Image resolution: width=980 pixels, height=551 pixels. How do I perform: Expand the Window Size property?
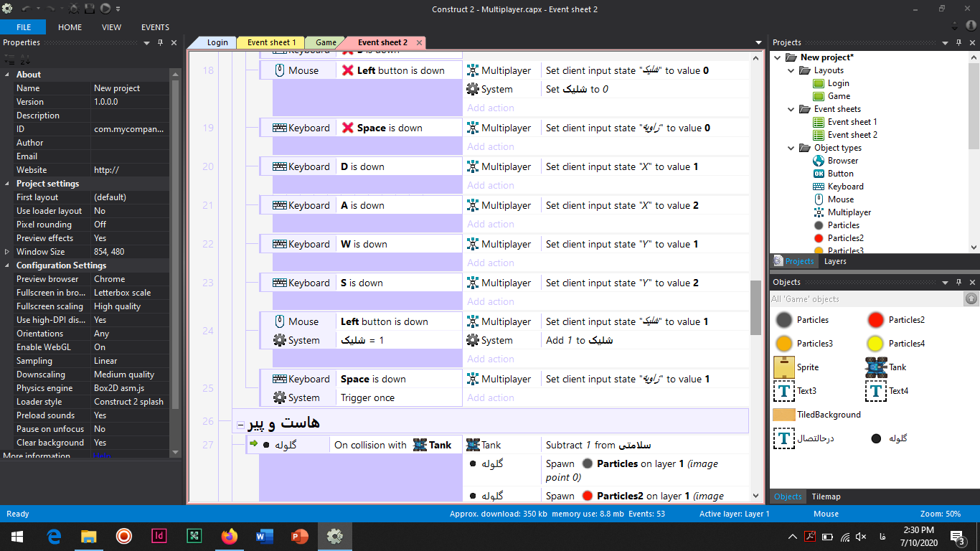(x=8, y=252)
